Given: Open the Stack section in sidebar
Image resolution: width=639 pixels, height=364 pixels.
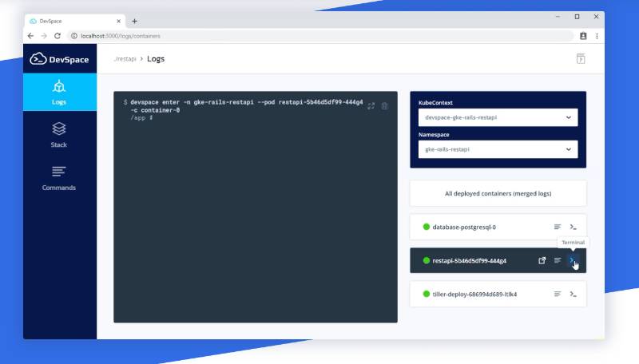Looking at the screenshot, I should point(59,135).
